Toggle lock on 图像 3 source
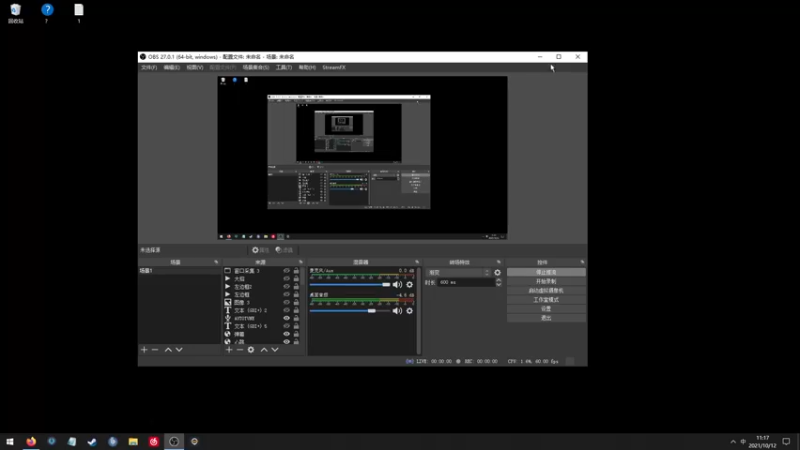 pyautogui.click(x=296, y=303)
